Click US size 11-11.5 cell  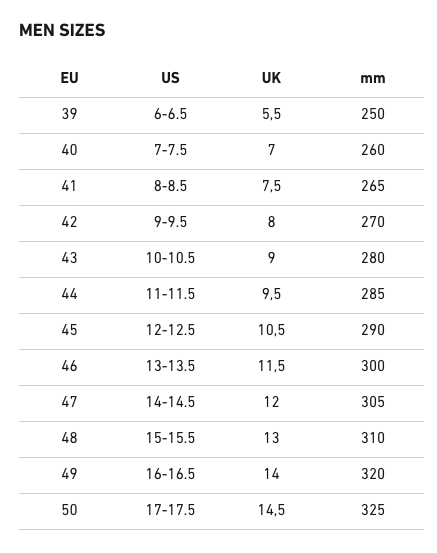pyautogui.click(x=170, y=294)
